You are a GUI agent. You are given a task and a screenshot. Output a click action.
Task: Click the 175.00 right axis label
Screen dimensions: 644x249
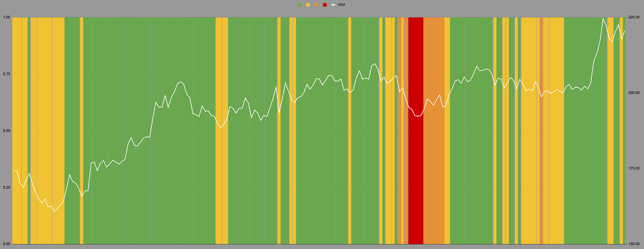click(634, 169)
